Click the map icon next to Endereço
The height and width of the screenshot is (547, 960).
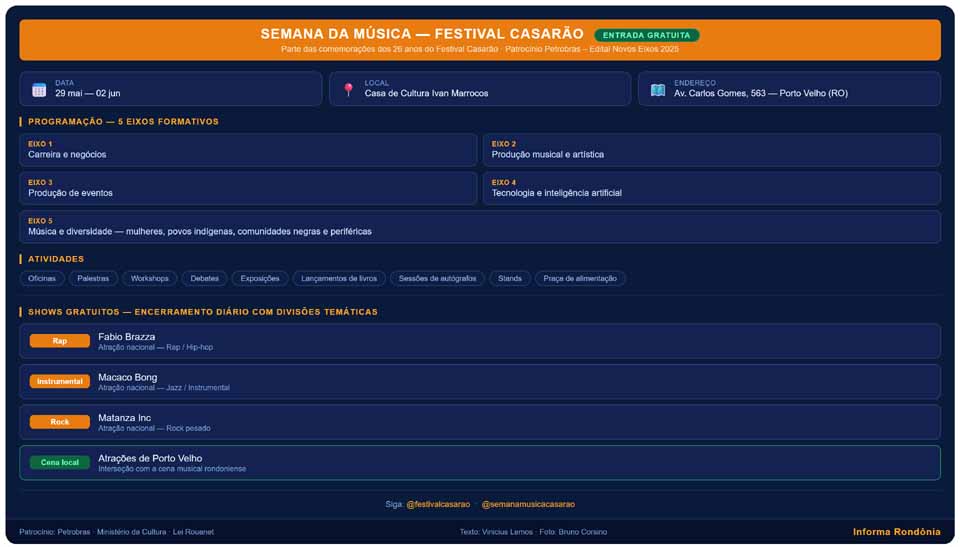tap(658, 89)
